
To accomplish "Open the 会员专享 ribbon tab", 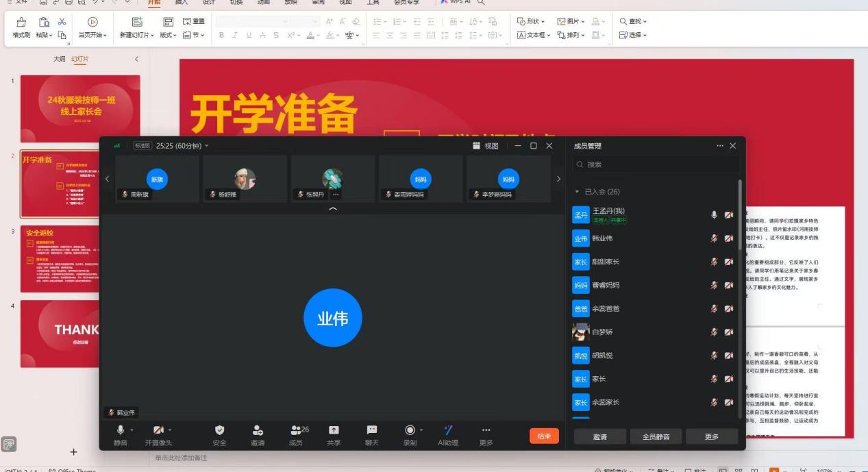I will tap(406, 2).
